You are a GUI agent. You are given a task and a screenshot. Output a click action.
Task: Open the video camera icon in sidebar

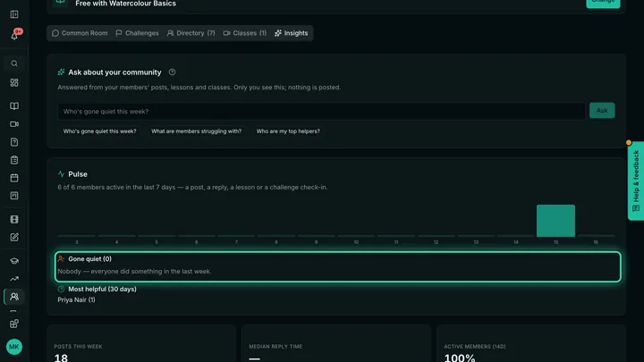(x=14, y=124)
